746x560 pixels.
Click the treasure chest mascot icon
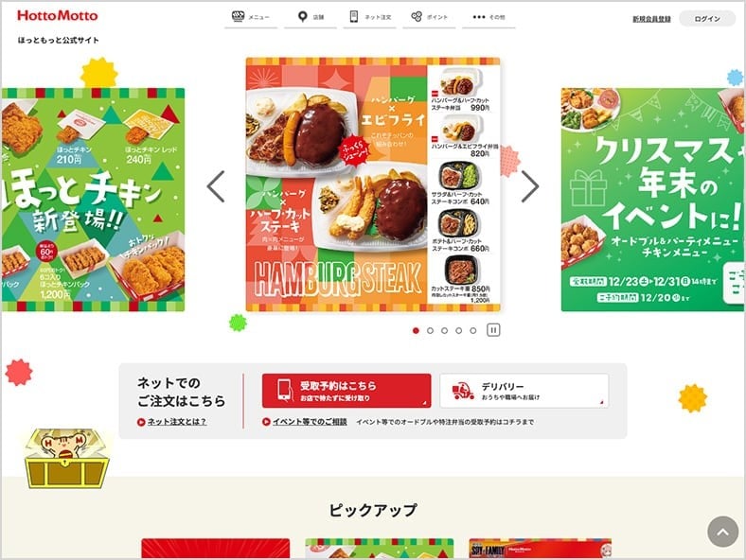[66, 458]
